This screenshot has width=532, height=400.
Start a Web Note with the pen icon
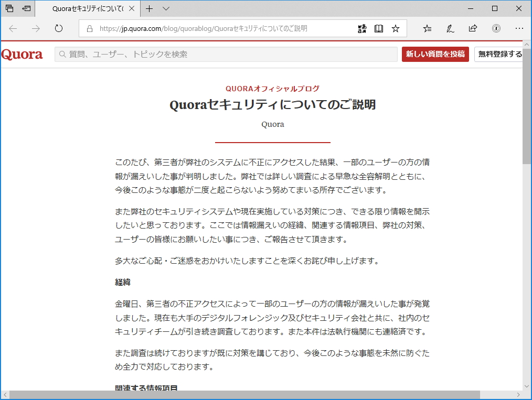point(450,29)
